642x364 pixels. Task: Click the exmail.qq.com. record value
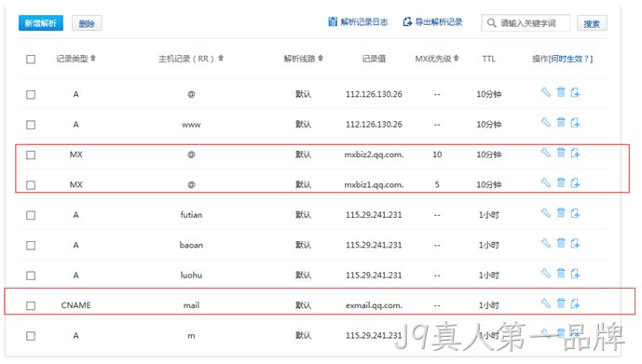point(374,305)
